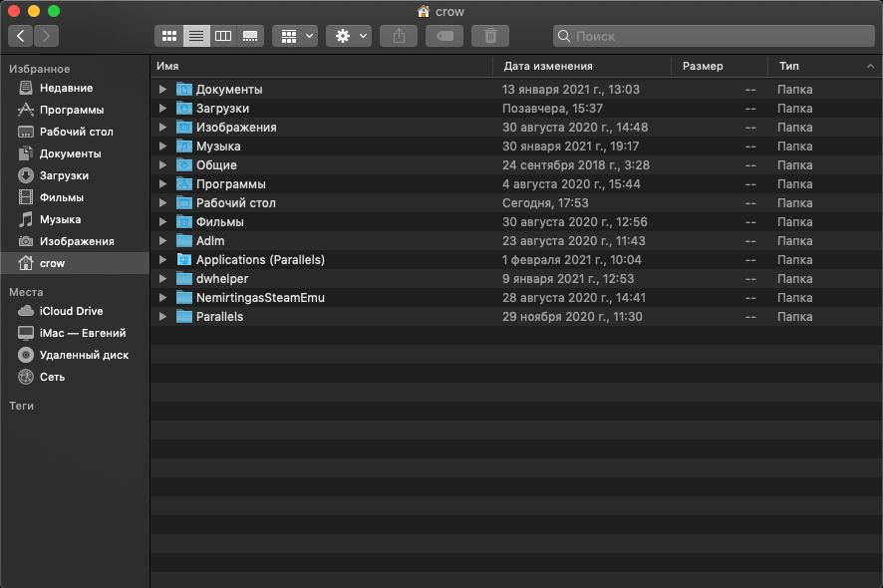Click date 24 сентября 2018 г., 3:28
Viewport: 883px width, 588px height.
click(x=575, y=165)
